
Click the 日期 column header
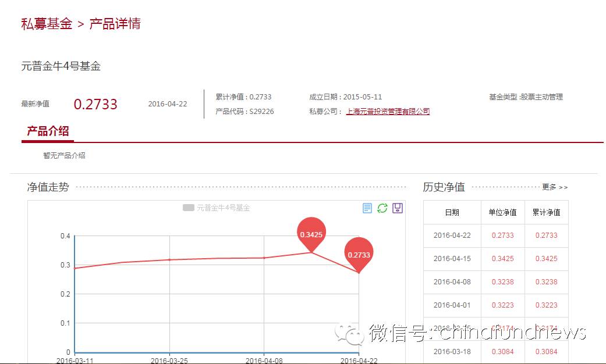tap(452, 212)
